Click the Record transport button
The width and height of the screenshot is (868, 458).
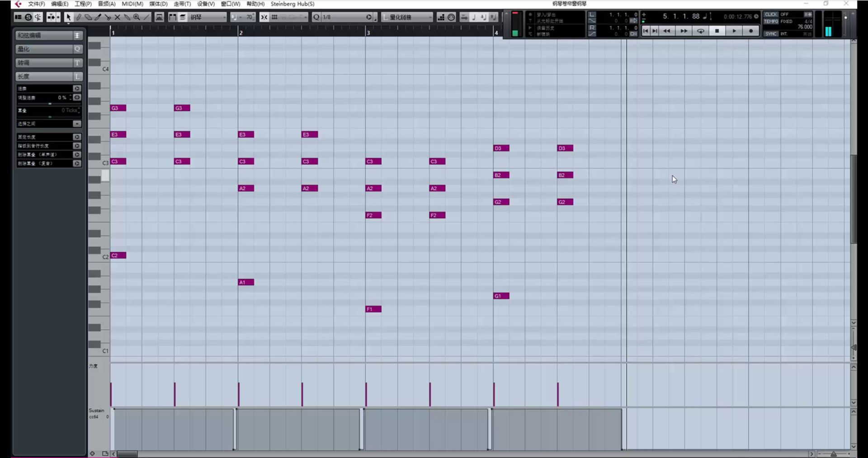[751, 31]
